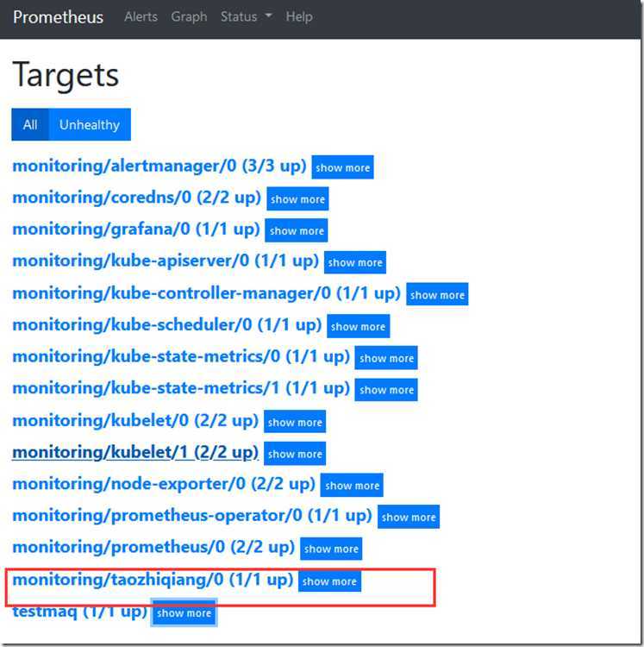Show more for monitoring/kube-apiserver/0
Viewport: 644px width, 647px height.
[x=355, y=262]
